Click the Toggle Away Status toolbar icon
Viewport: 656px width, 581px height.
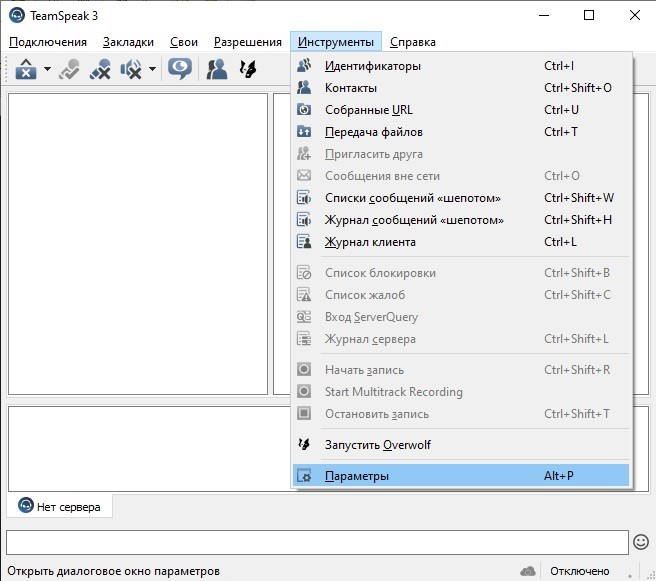pos(69,69)
